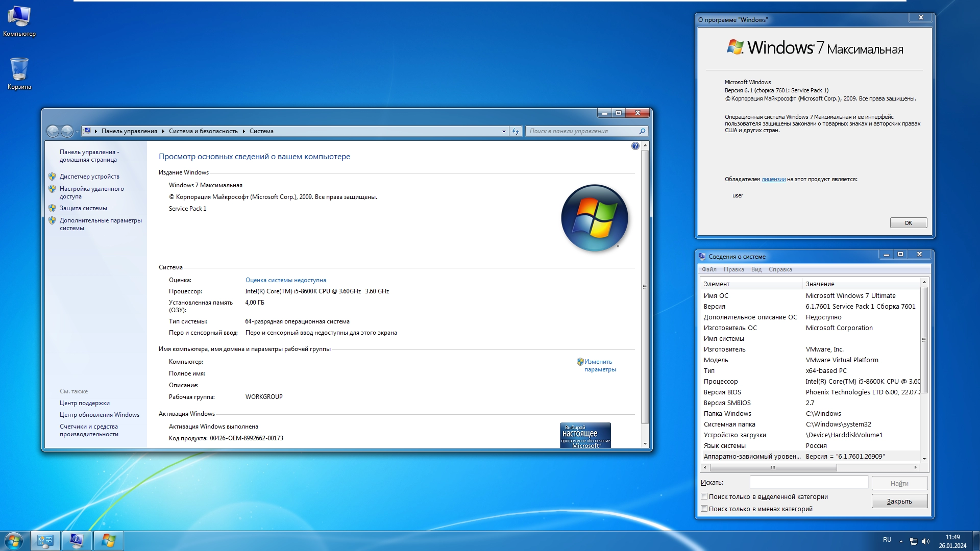This screenshot has width=980, height=551.
Task: Click the search magnifier in control panel
Action: pyautogui.click(x=642, y=132)
